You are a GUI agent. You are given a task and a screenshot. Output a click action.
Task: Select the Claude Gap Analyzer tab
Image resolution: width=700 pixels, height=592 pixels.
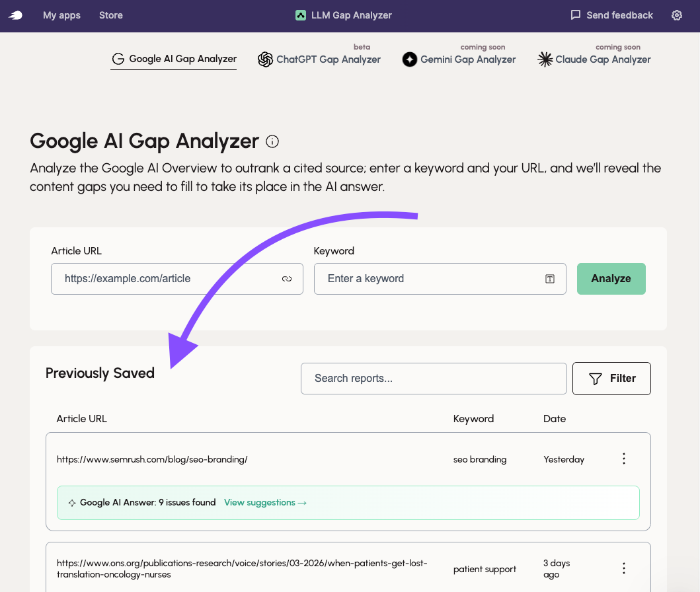click(x=594, y=59)
